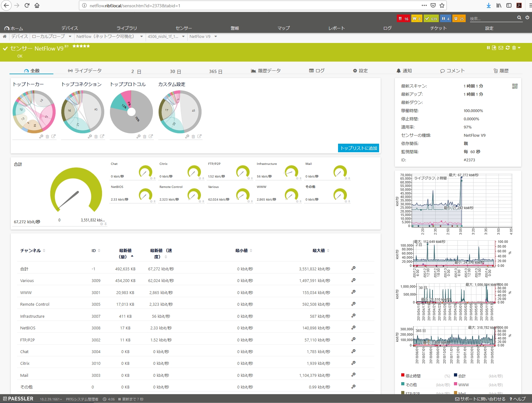532x403 pixels.
Task: Open the 通知 tab
Action: pyautogui.click(x=404, y=71)
